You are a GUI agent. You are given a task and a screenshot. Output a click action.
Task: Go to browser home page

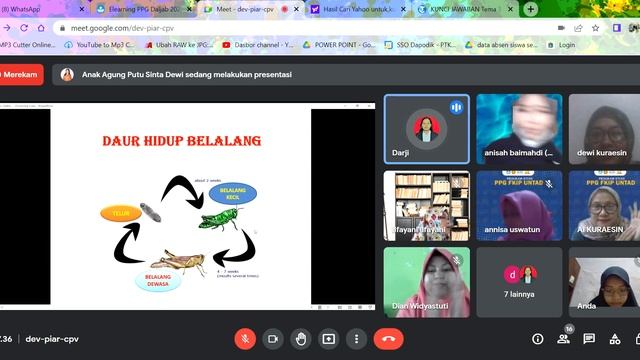coord(41,28)
